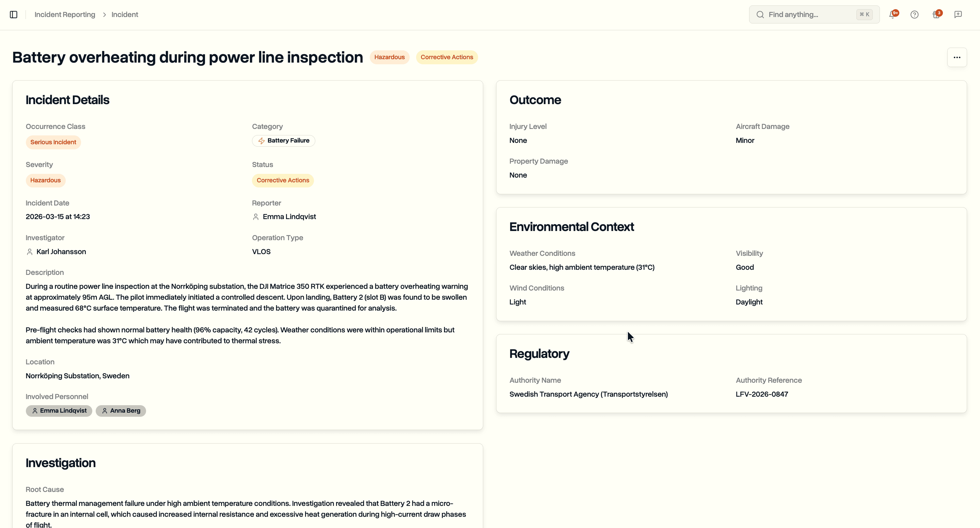Screen dimensions: 980x528
Task: Toggle the sidebar panel open
Action: coord(14,14)
